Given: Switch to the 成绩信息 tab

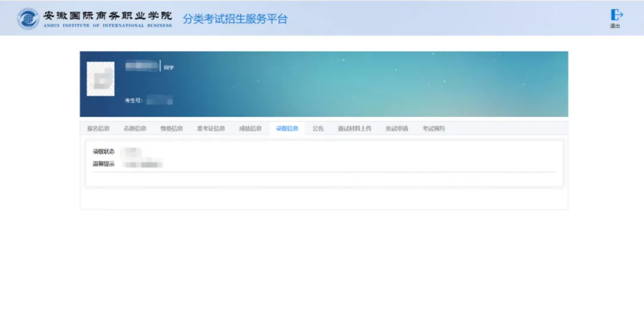Looking at the screenshot, I should pyautogui.click(x=250, y=128).
